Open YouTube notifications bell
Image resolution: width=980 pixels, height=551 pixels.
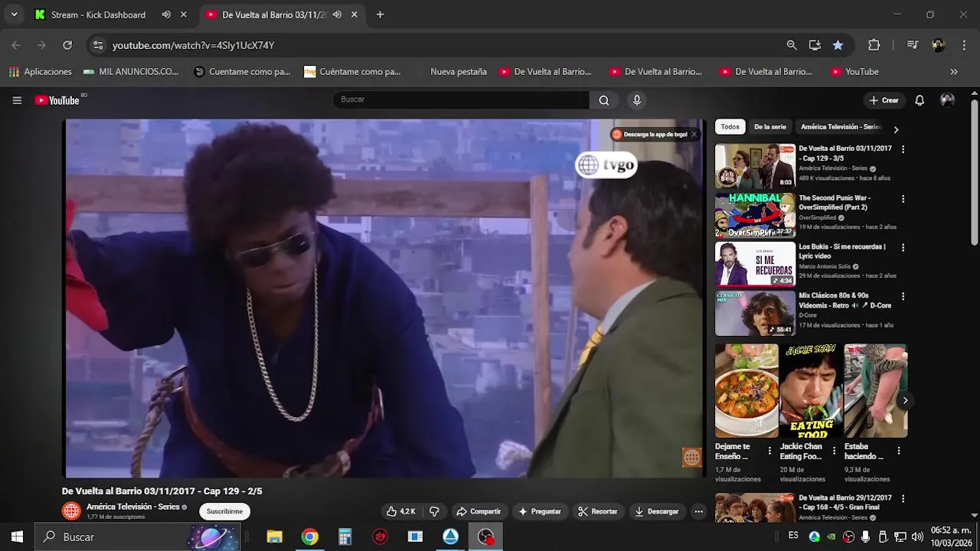tap(920, 100)
